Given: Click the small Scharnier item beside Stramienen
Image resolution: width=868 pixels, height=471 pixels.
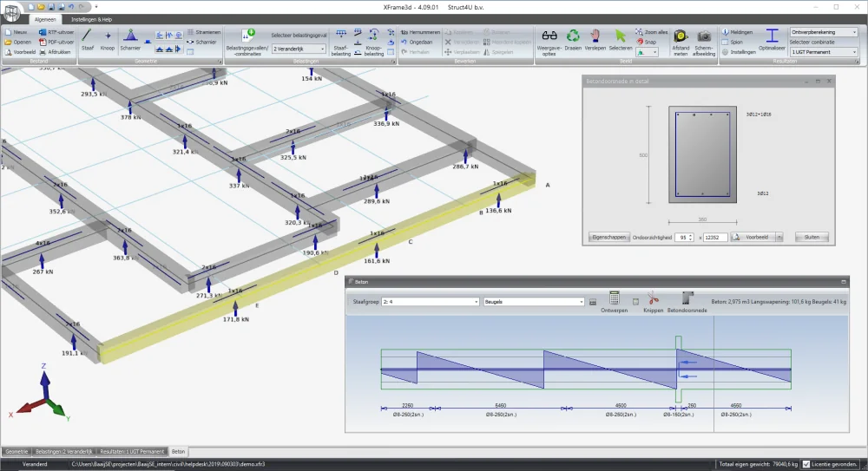Looking at the screenshot, I should point(201,42).
